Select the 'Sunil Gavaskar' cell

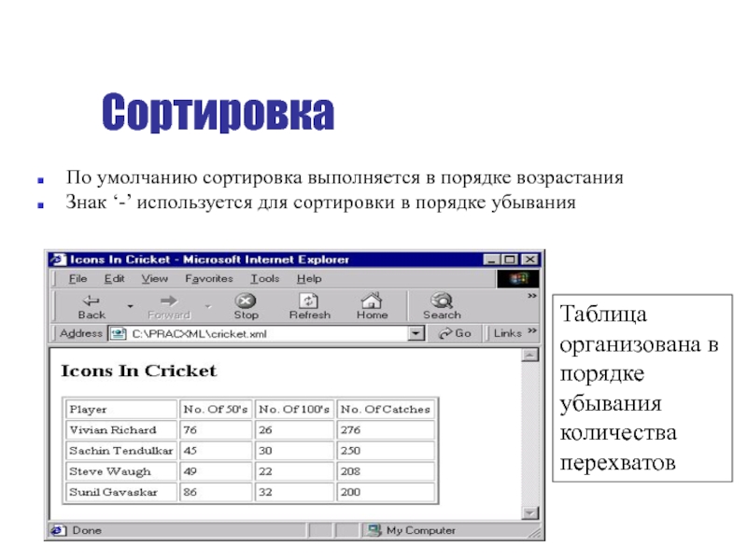[x=121, y=492]
